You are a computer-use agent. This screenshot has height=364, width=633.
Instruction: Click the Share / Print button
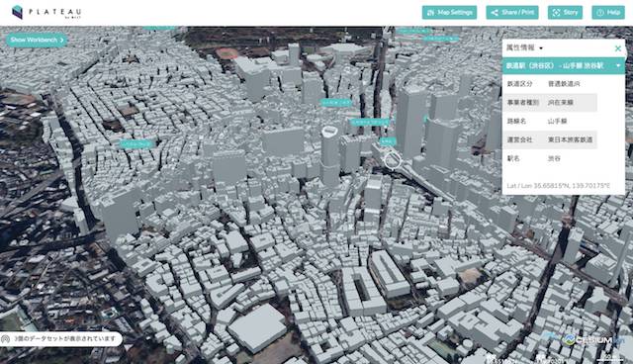click(x=512, y=13)
